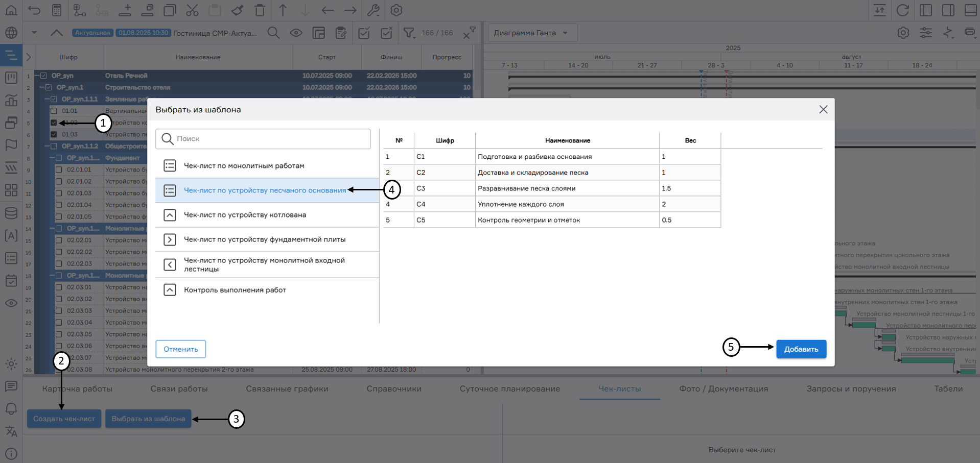
Task: Click the filter funnel icon
Action: [409, 33]
